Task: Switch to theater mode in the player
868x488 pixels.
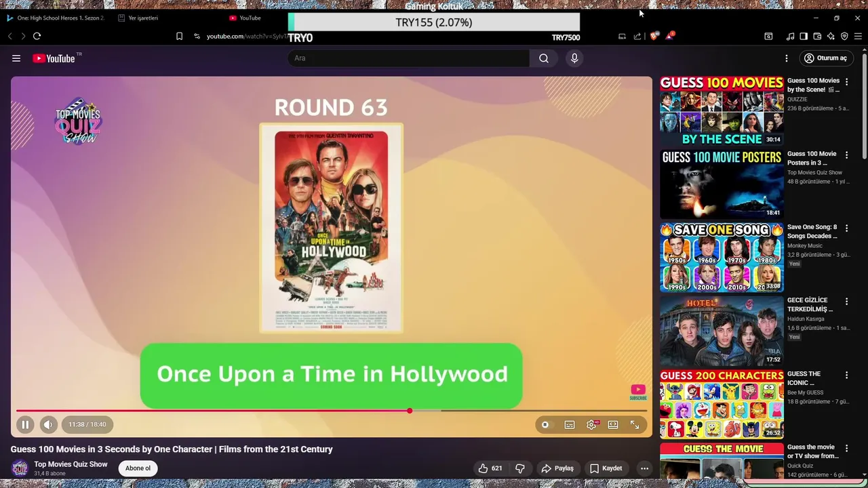Action: tap(613, 425)
